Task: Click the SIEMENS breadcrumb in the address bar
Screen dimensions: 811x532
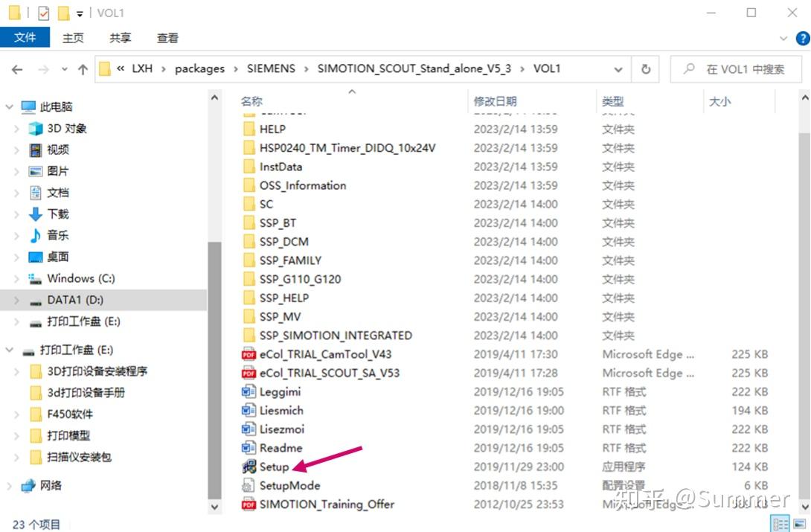Action: point(271,68)
